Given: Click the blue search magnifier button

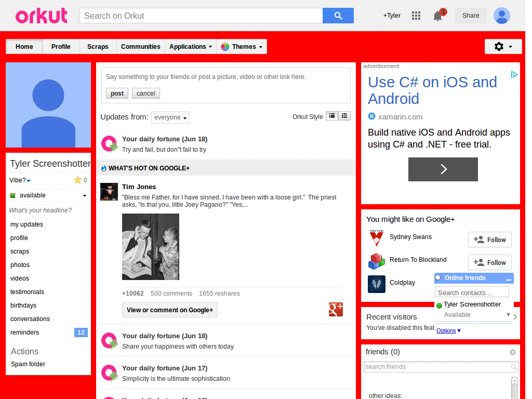Looking at the screenshot, I should pyautogui.click(x=338, y=16).
